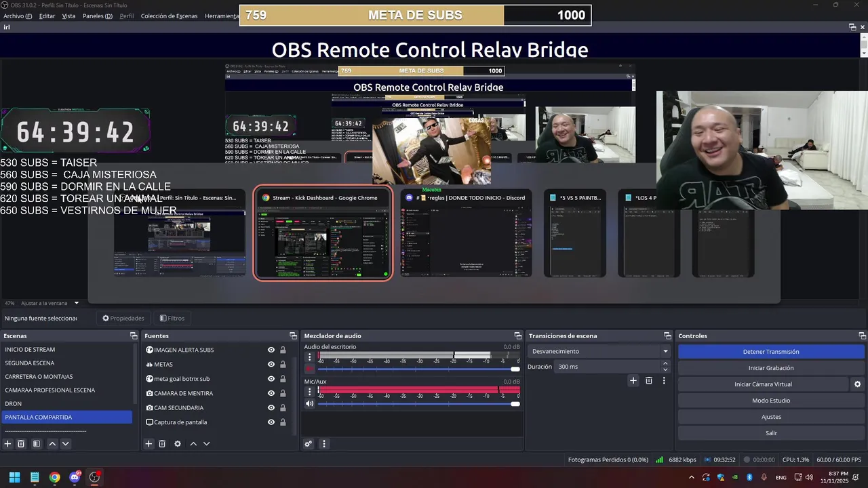Add a new scene with plus icon
Screen dimensions: 868x488
coord(8,444)
